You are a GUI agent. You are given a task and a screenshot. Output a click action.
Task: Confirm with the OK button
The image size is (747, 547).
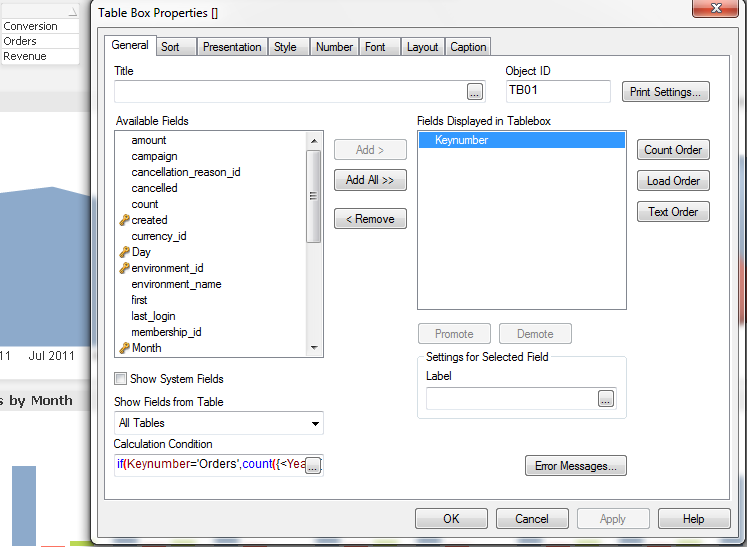pos(451,519)
